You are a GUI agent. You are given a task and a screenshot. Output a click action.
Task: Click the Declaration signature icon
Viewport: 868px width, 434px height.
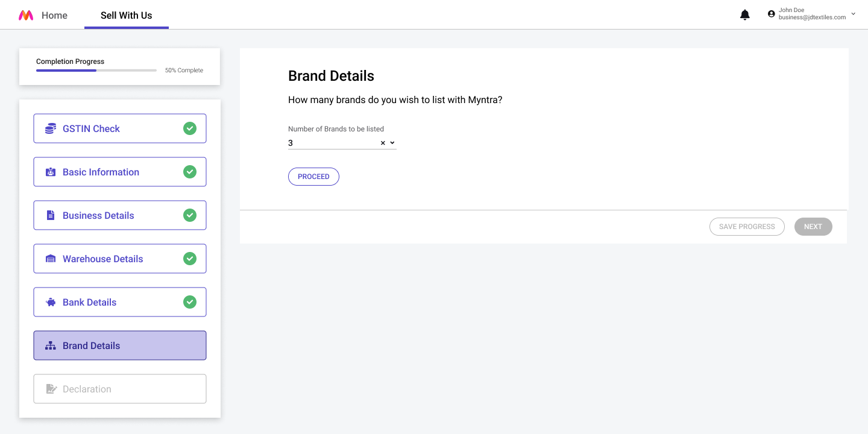(51, 389)
